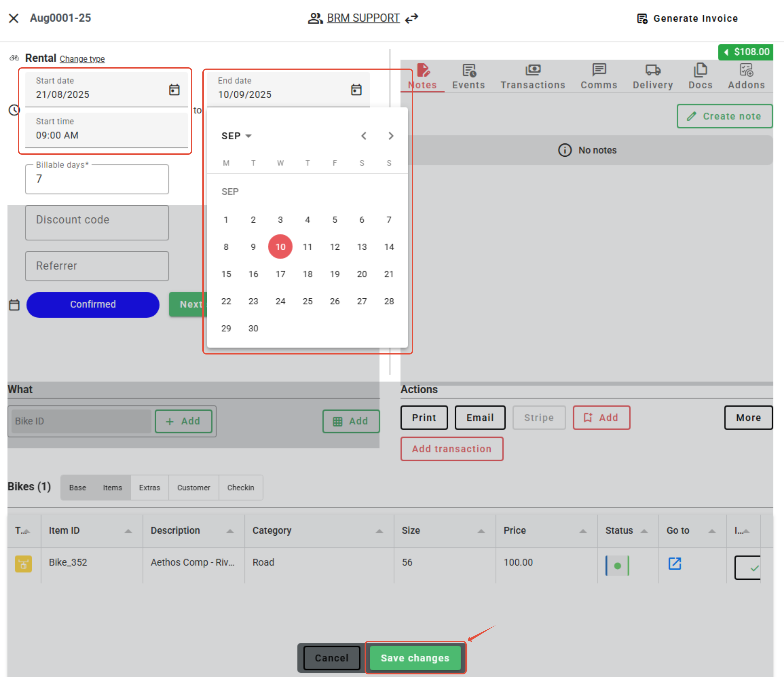Expand the SEP month dropdown
The image size is (784, 677).
pos(237,136)
